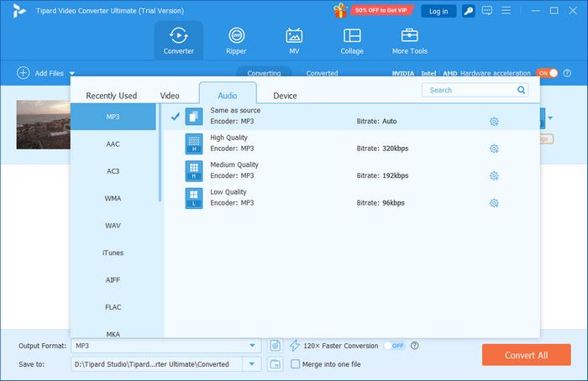
Task: Select FLAC format
Action: click(x=113, y=307)
